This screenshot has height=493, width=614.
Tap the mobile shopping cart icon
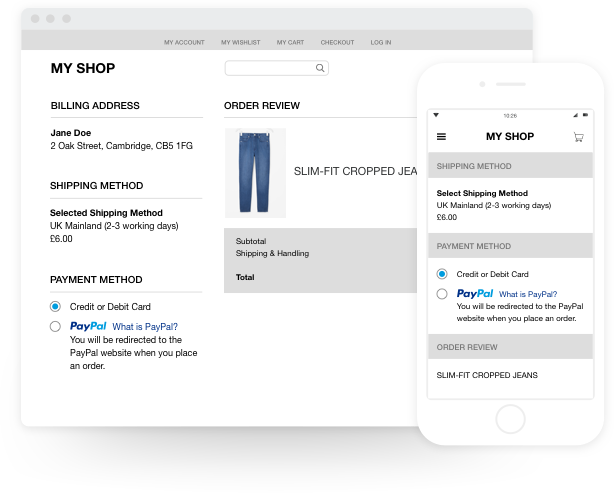tap(578, 137)
